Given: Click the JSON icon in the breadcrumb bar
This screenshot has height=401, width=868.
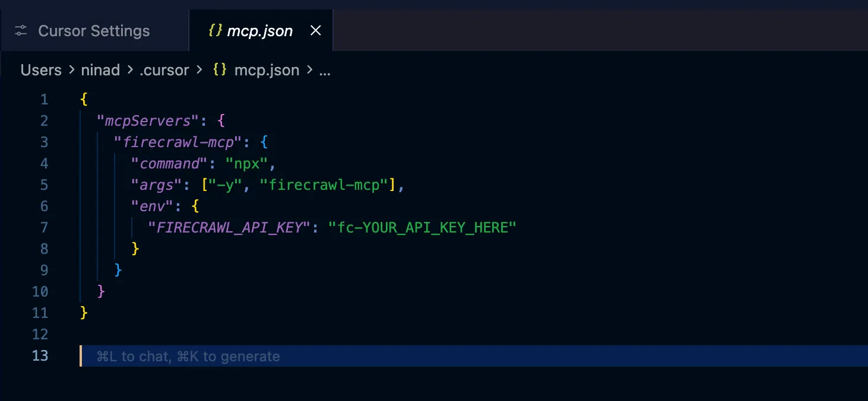Looking at the screenshot, I should [219, 70].
